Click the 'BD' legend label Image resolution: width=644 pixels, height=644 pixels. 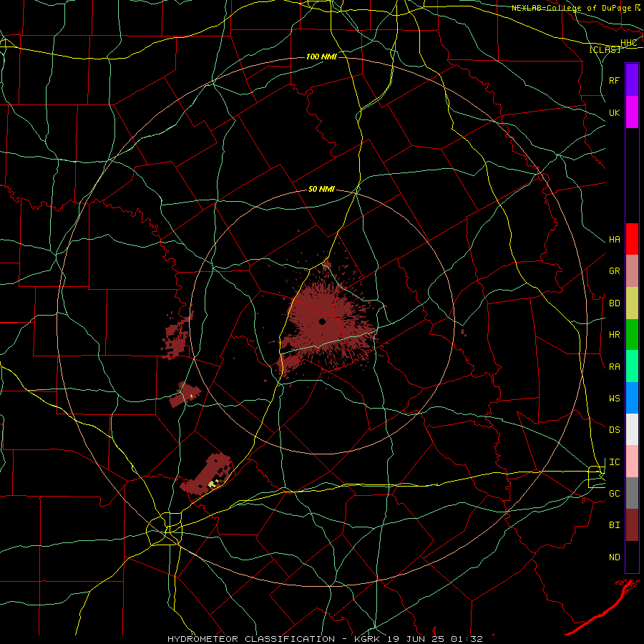[x=614, y=303]
